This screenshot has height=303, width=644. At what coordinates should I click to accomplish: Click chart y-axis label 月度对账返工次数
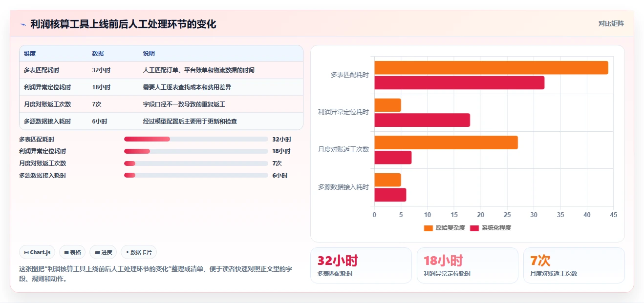(x=344, y=150)
